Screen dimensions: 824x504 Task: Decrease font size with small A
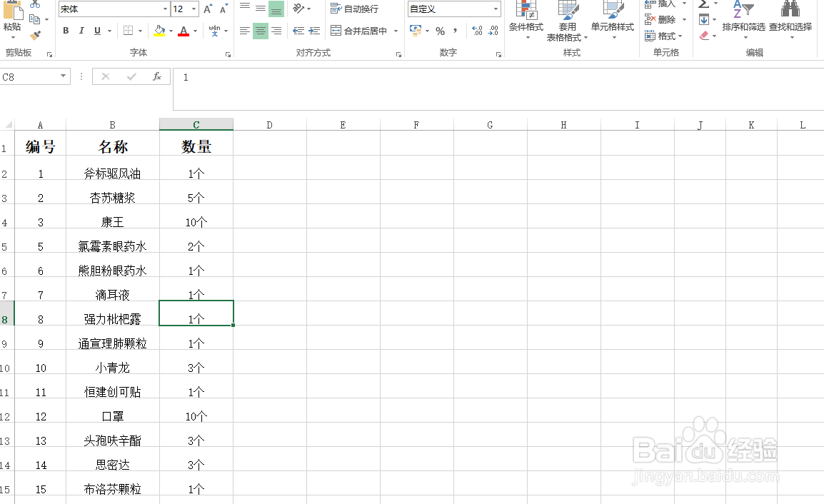pos(224,9)
